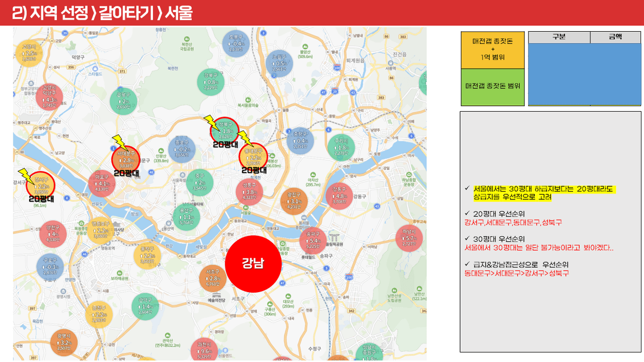Select the 서초구 2.8% bubble
This screenshot has width=644, height=362.
212,278
